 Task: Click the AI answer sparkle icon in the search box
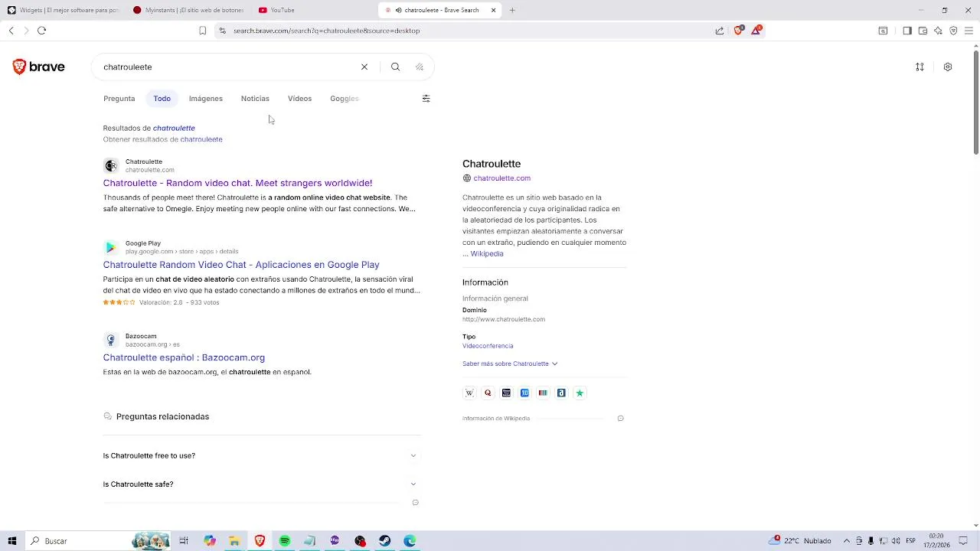420,67
